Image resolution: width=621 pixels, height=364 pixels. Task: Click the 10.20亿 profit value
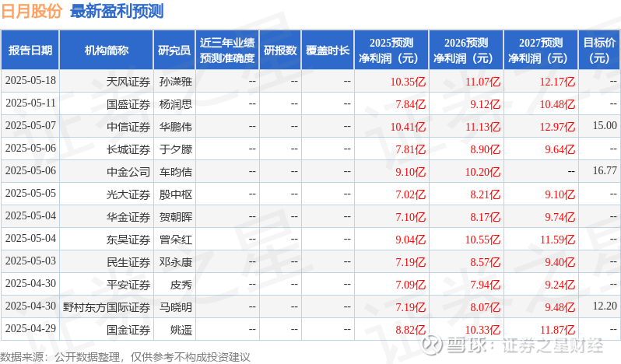(x=482, y=172)
